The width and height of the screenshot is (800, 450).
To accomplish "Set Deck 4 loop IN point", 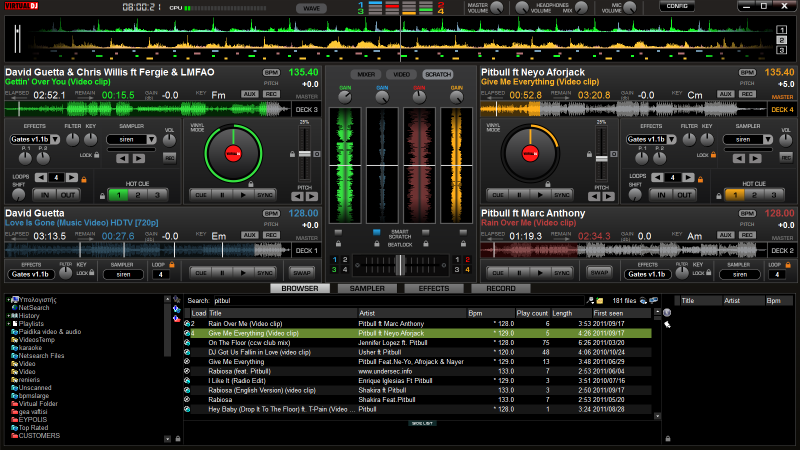I will [661, 195].
